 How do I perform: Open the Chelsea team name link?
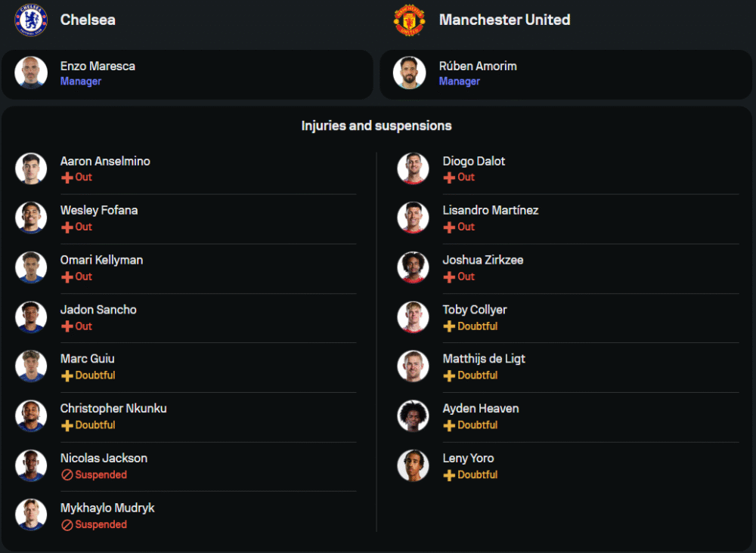(x=88, y=20)
